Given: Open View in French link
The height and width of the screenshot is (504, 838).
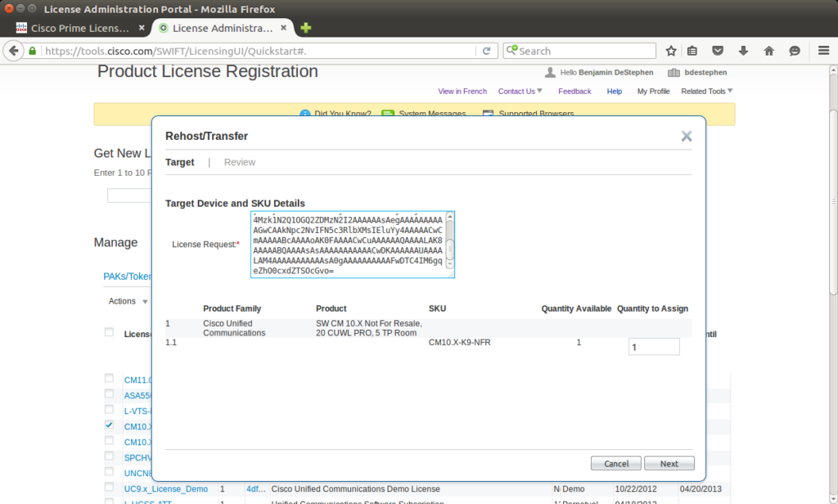Looking at the screenshot, I should [x=462, y=92].
